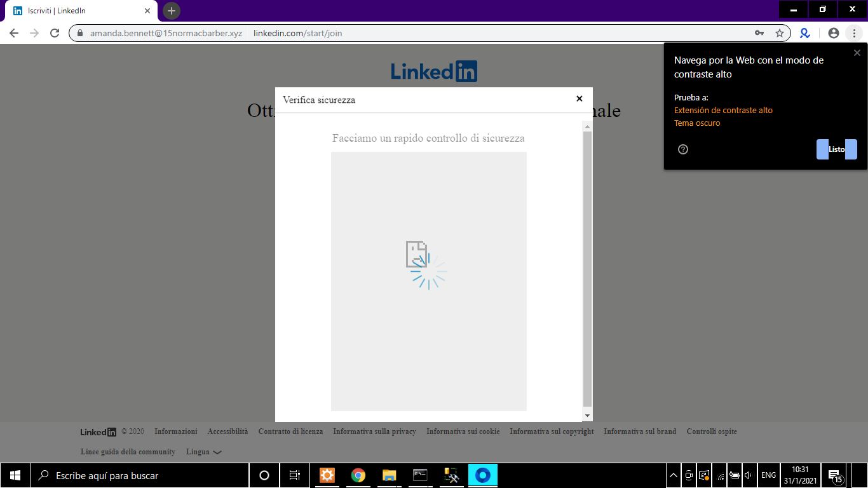Viewport: 868px width, 488px height.
Task: Open Informativa sulla privacy link
Action: (374, 431)
